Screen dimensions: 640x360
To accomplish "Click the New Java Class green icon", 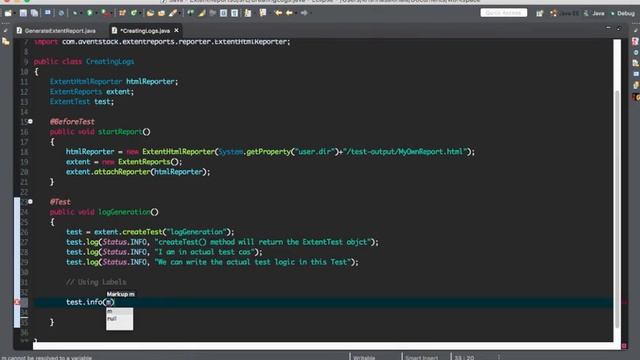I will pyautogui.click(x=133, y=13).
